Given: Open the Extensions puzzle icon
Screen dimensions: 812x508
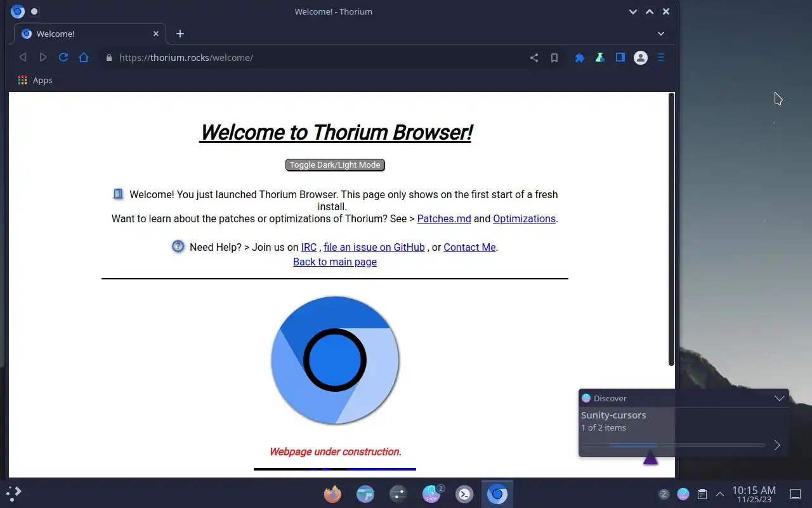Looking at the screenshot, I should coord(579,58).
